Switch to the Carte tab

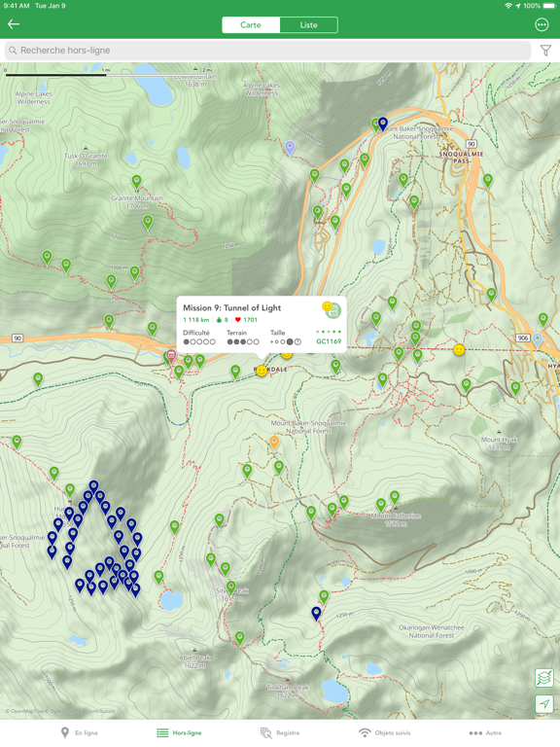251,24
